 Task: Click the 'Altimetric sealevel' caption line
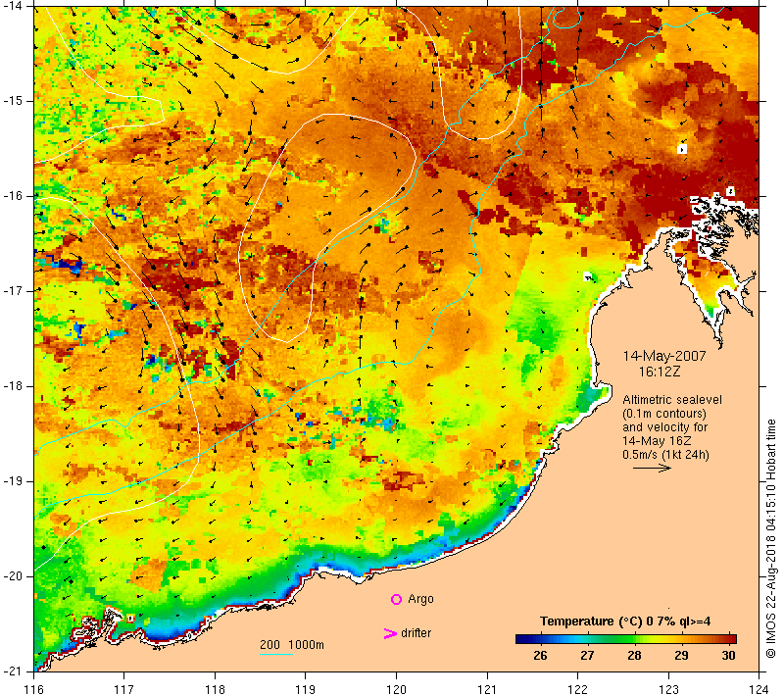tap(672, 400)
